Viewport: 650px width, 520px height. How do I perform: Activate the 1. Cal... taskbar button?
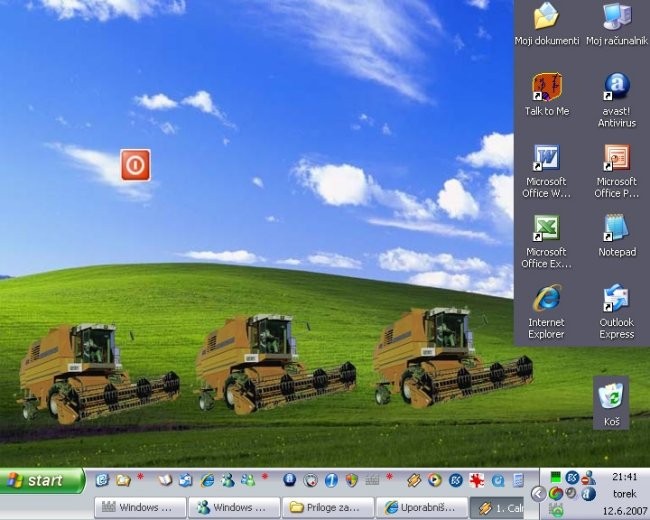coord(500,507)
